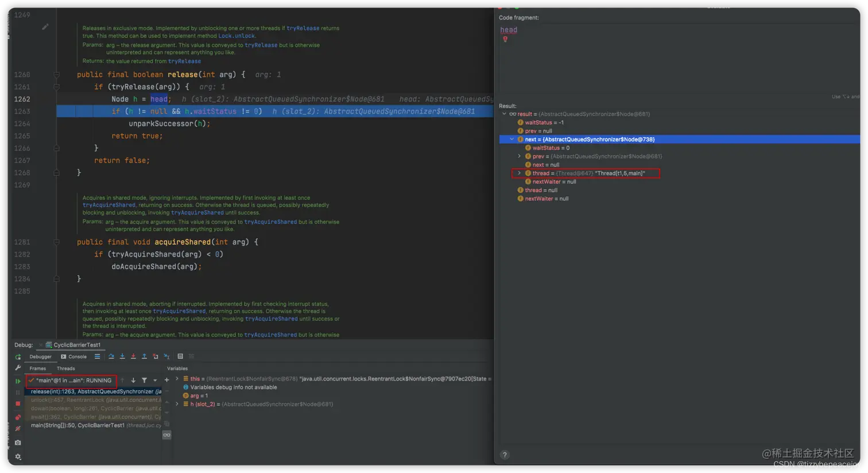Screen dimensions: 868x473
Task: Select the previous frame up arrow
Action: [x=122, y=380]
